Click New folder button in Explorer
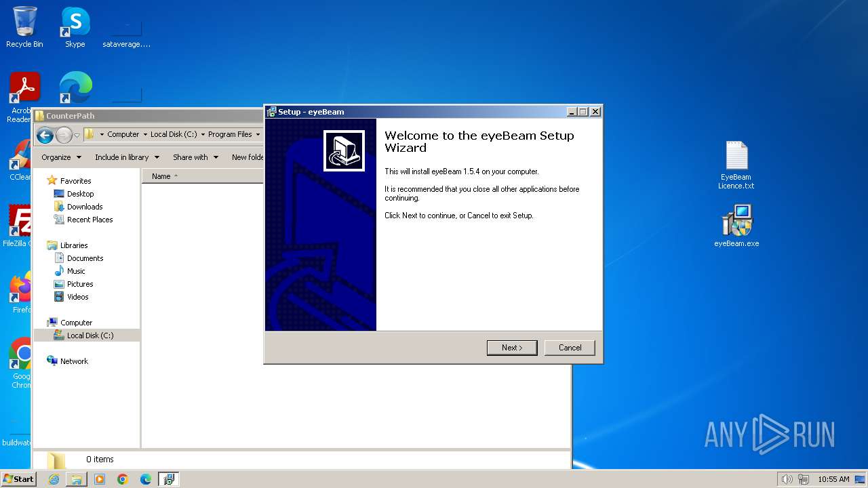This screenshot has height=488, width=868. click(247, 157)
